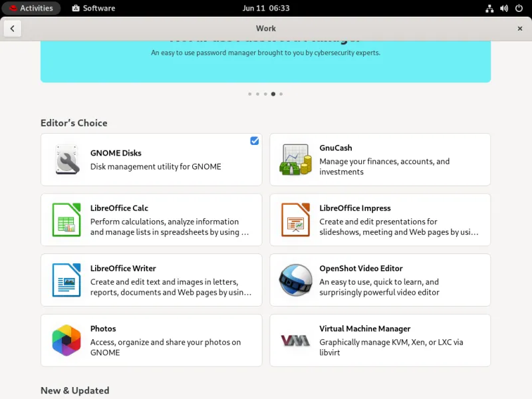Open the Software menu in the top bar

92,8
